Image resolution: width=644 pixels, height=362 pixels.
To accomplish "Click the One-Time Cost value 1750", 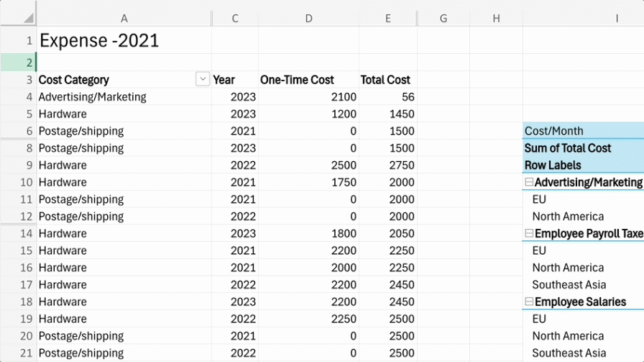I will pyautogui.click(x=308, y=182).
